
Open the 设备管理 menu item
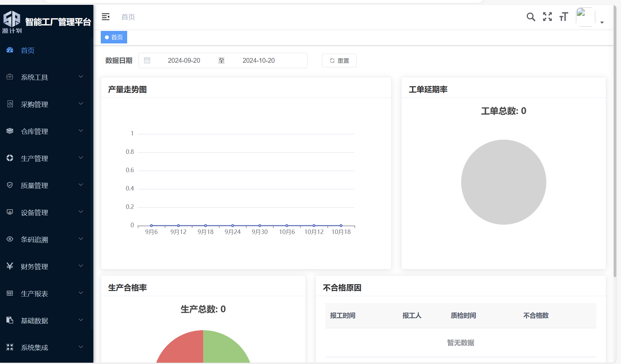47,212
